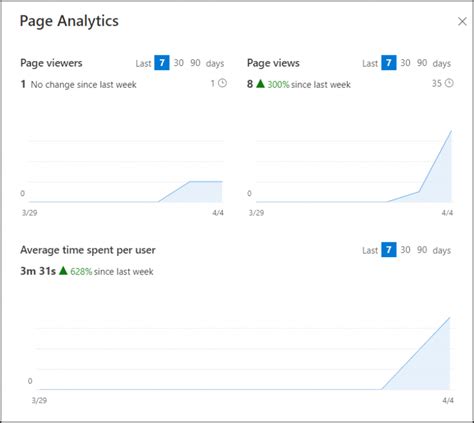The image size is (474, 423).
Task: Click green up arrow next to 300%
Action: 260,84
